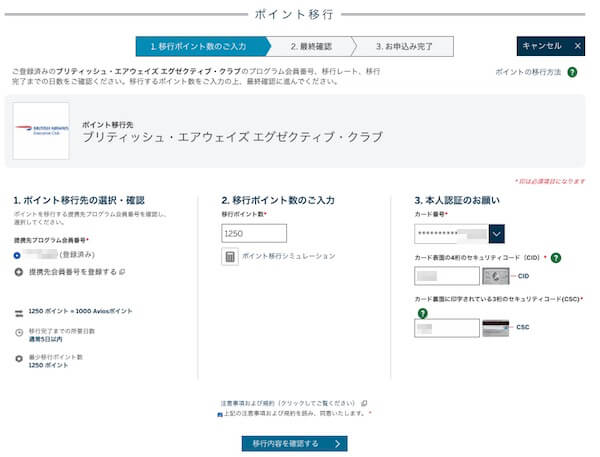Click the CID help question mark icon

(x=556, y=258)
